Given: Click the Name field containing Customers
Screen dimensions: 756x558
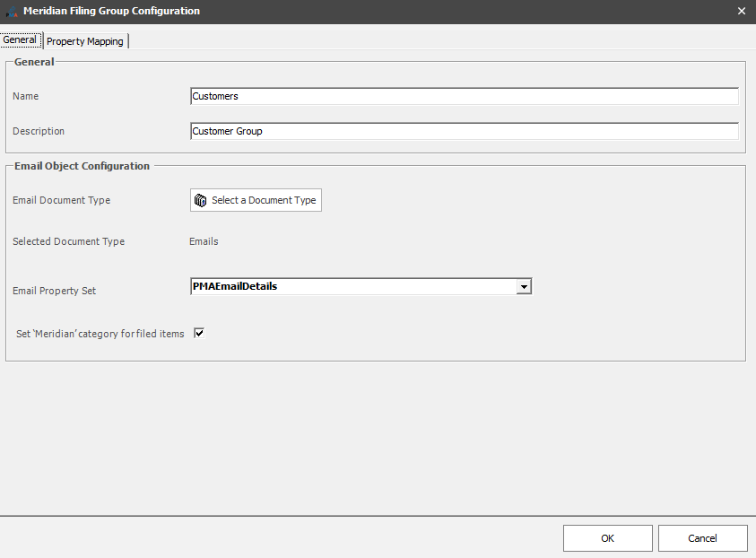Looking at the screenshot, I should pyautogui.click(x=465, y=96).
